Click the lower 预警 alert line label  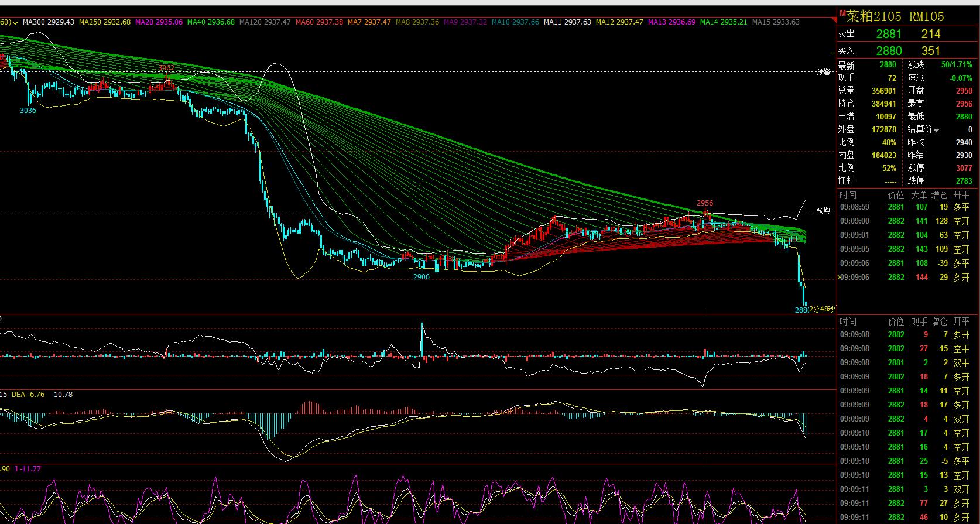824,211
